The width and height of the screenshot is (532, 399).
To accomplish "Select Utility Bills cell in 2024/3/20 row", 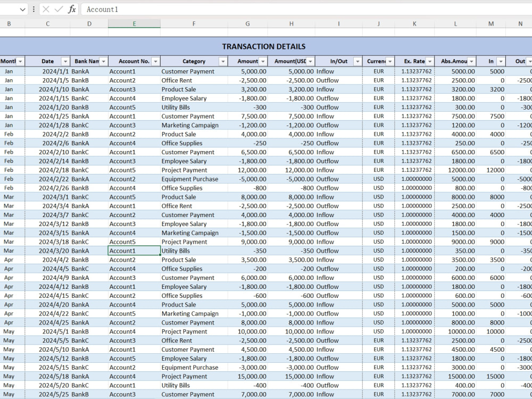I will coord(194,251).
